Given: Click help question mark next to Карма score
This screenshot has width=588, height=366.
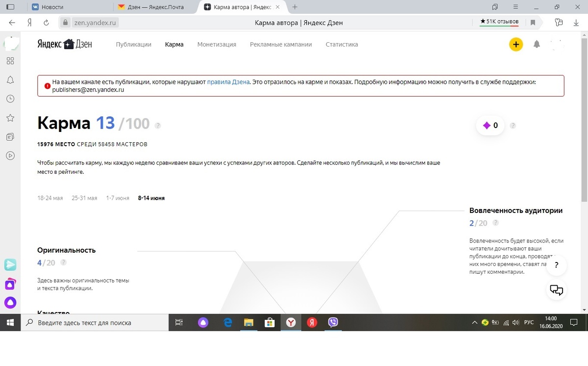Looking at the screenshot, I should coord(158,126).
